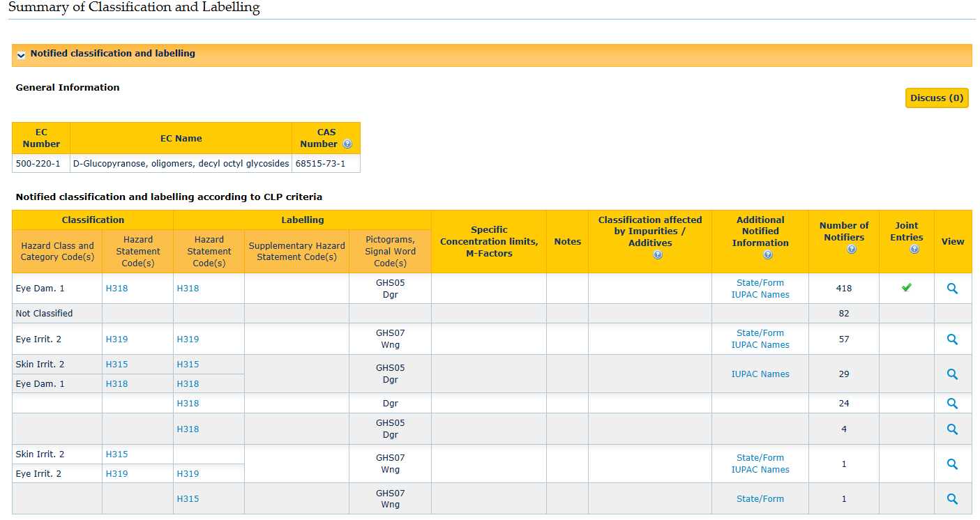Click the help icon beside CAS Number
Viewport: 980px width, 520px height.
(347, 144)
